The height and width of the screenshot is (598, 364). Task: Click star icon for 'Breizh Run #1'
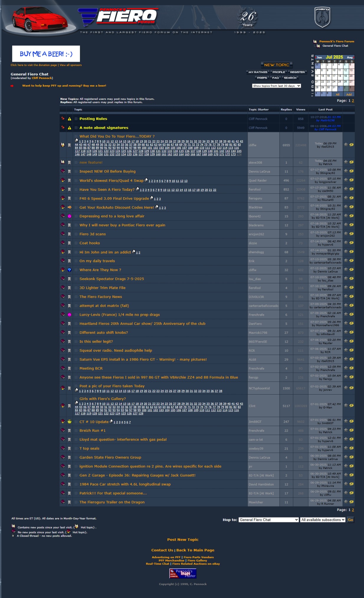pyautogui.click(x=346, y=430)
